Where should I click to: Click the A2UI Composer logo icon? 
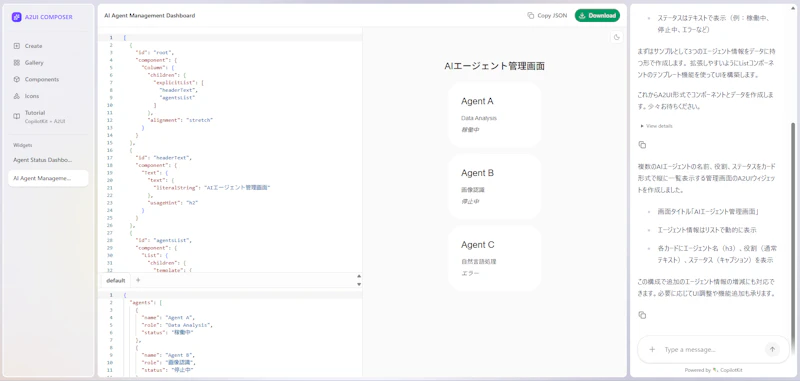[x=16, y=17]
